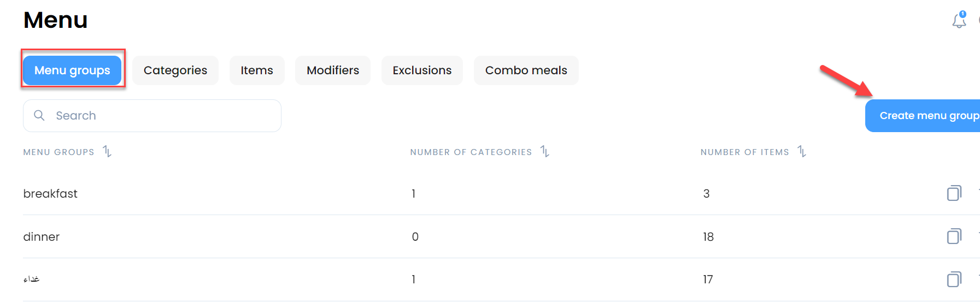Open the dinner menu group row

click(42, 237)
